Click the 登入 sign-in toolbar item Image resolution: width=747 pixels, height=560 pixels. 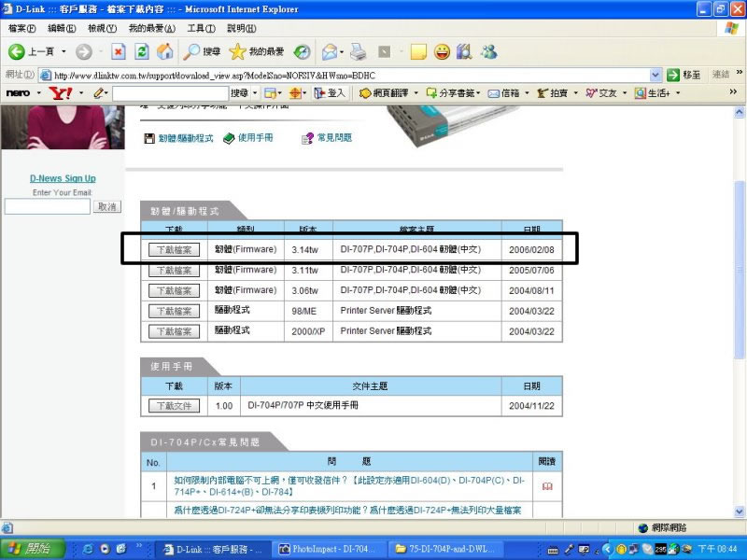330,92
